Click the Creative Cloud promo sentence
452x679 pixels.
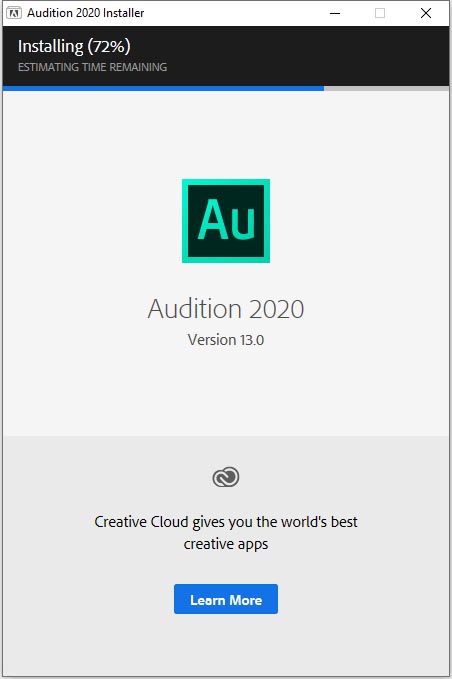click(226, 533)
